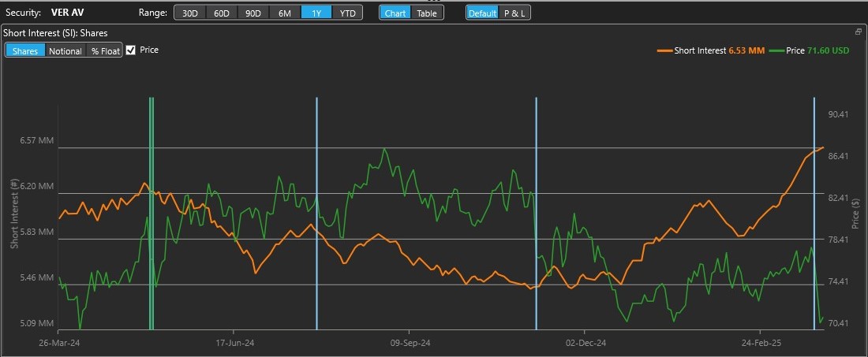
Task: Click the 70.41 price axis label
Action: coord(838,323)
